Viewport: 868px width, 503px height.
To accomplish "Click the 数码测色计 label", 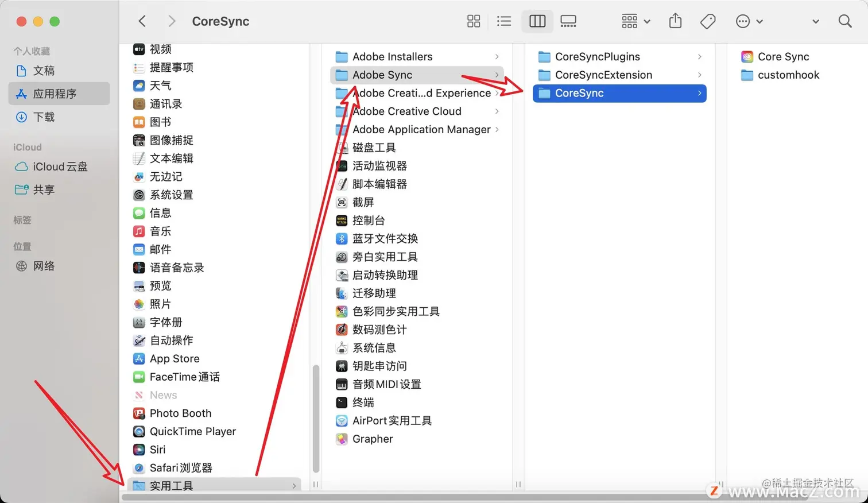I will click(x=379, y=330).
